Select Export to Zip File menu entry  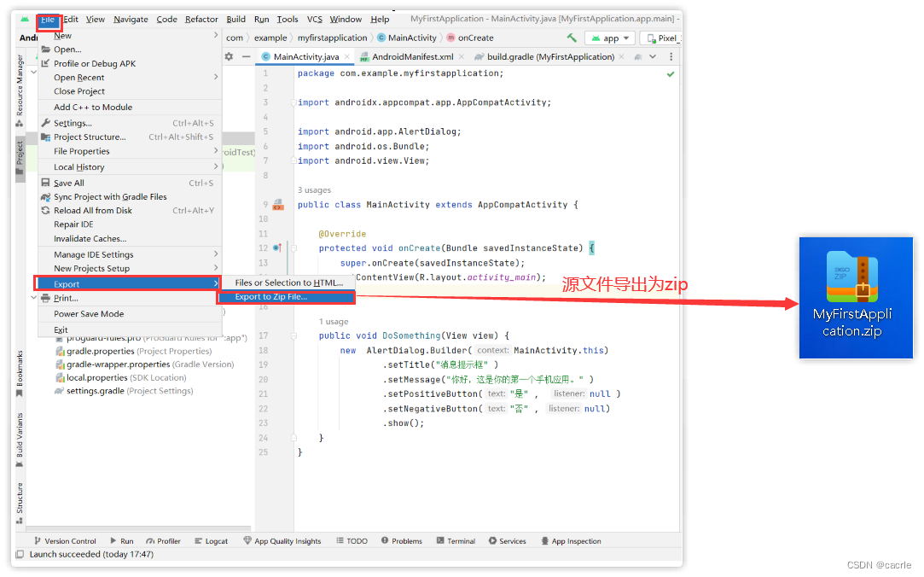pyautogui.click(x=287, y=297)
